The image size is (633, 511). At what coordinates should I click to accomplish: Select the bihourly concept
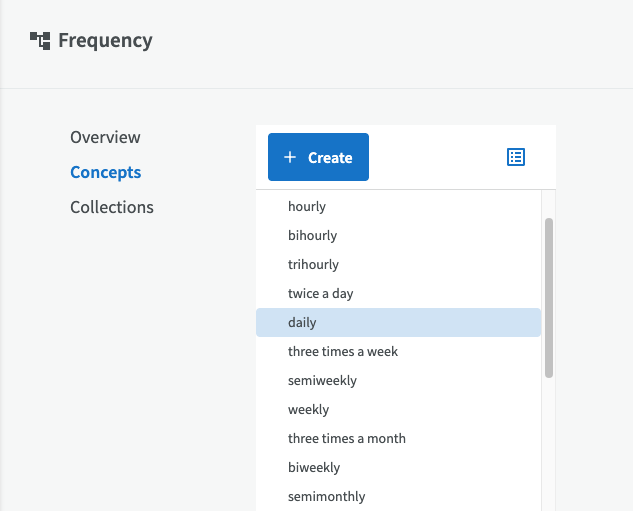point(398,235)
